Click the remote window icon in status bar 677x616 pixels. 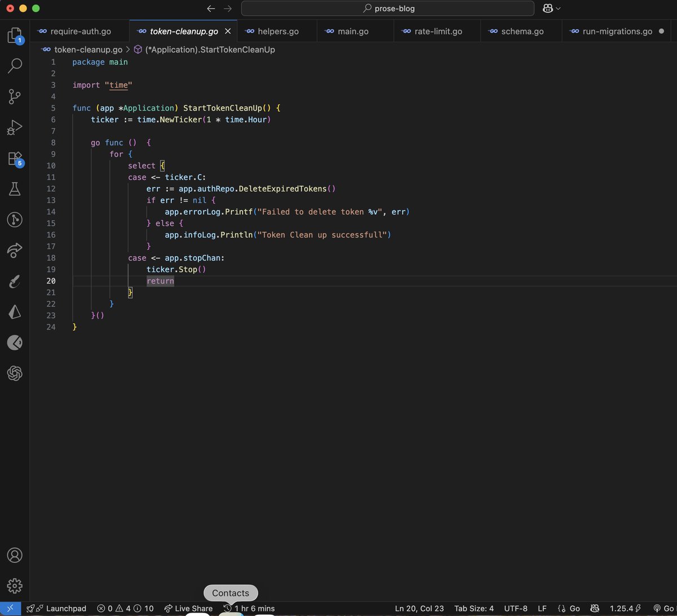tap(11, 609)
